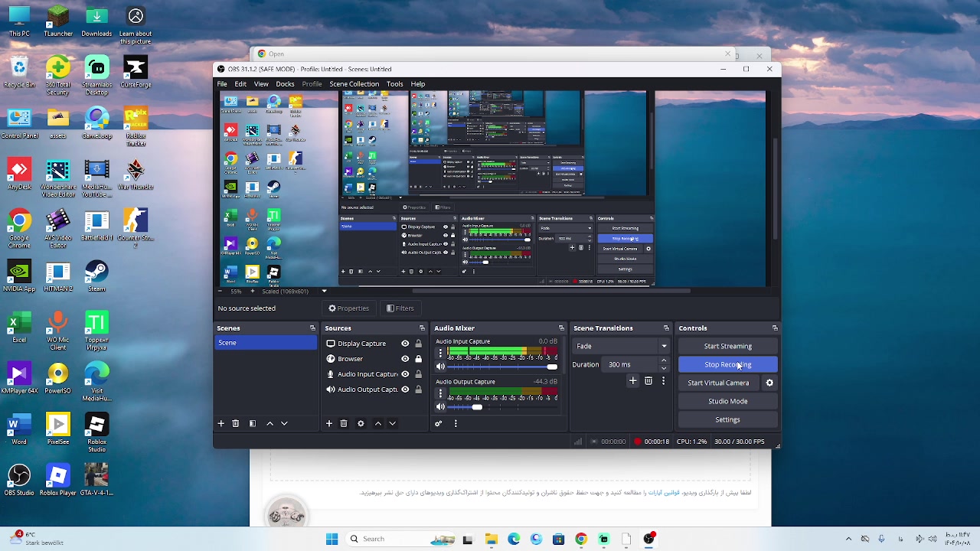Hide the Display Capture source

(405, 344)
